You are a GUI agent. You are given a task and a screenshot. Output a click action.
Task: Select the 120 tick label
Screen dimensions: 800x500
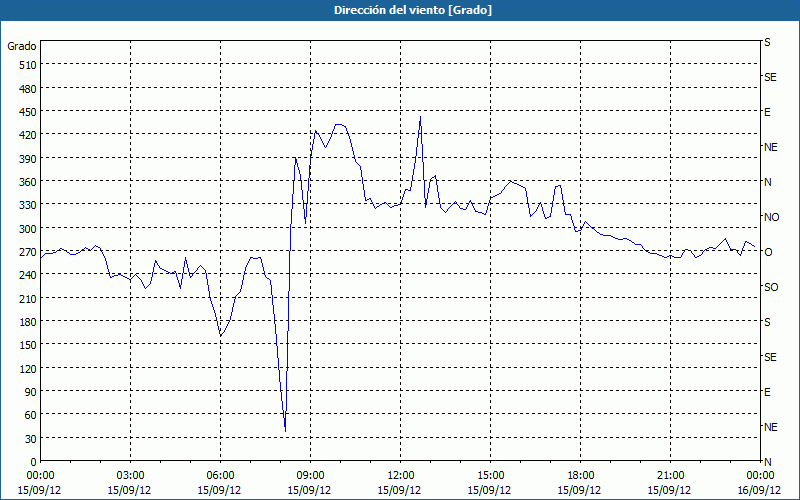pyautogui.click(x=28, y=368)
